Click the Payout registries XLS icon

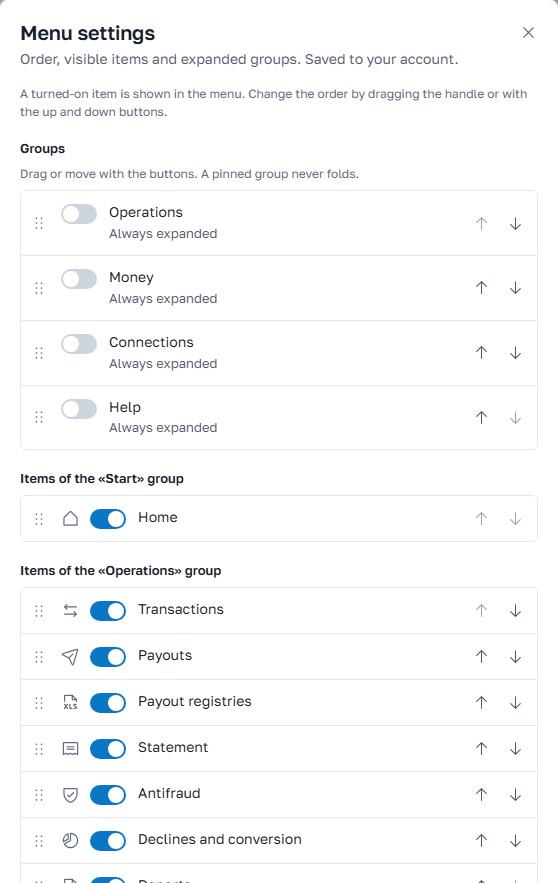pos(70,703)
